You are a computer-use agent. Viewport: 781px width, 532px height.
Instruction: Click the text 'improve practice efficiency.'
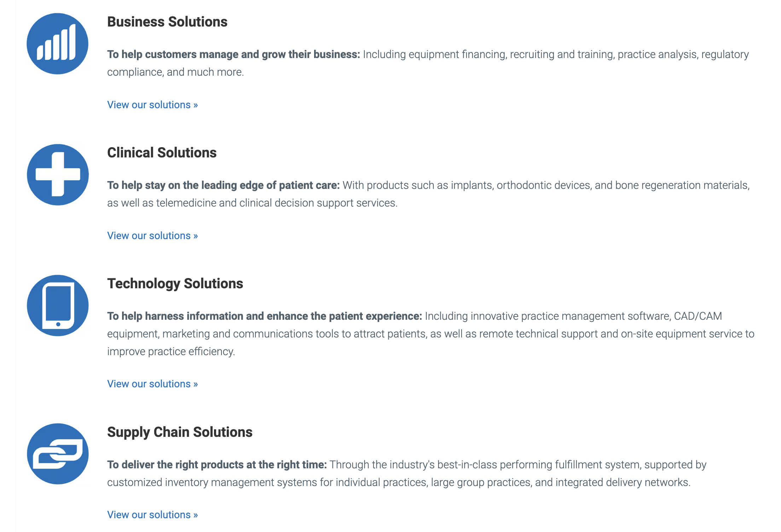(x=171, y=352)
